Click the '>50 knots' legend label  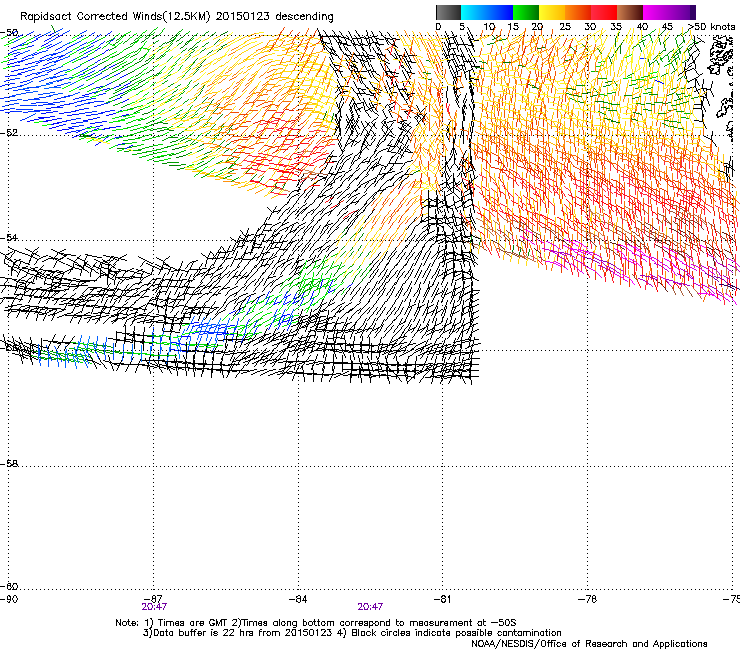click(711, 27)
